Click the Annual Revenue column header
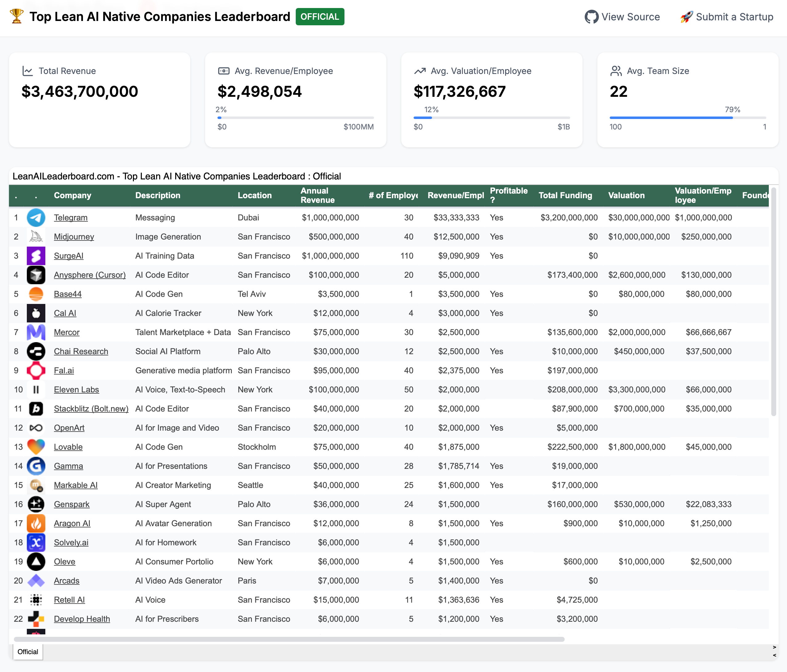Screen dimensions: 787x672 (x=318, y=195)
